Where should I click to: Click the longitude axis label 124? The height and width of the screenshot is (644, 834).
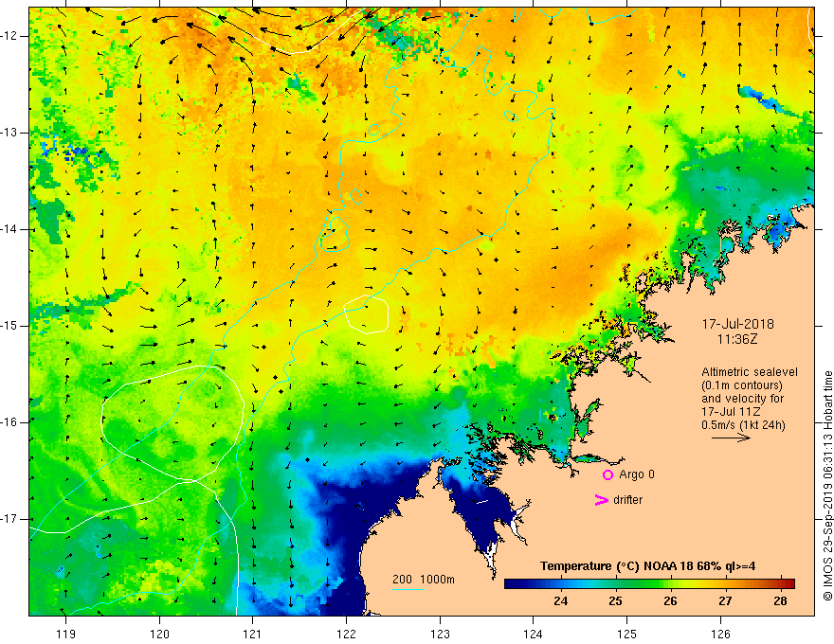(534, 634)
